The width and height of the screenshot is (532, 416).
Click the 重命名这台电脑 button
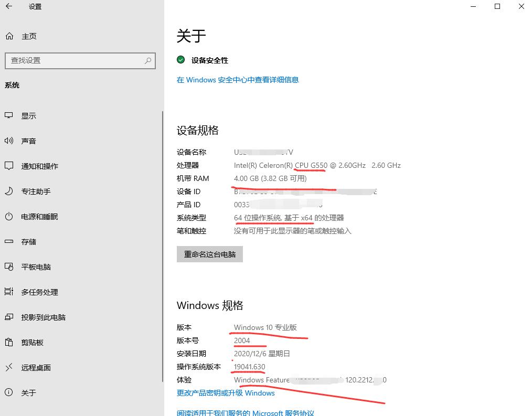point(210,254)
